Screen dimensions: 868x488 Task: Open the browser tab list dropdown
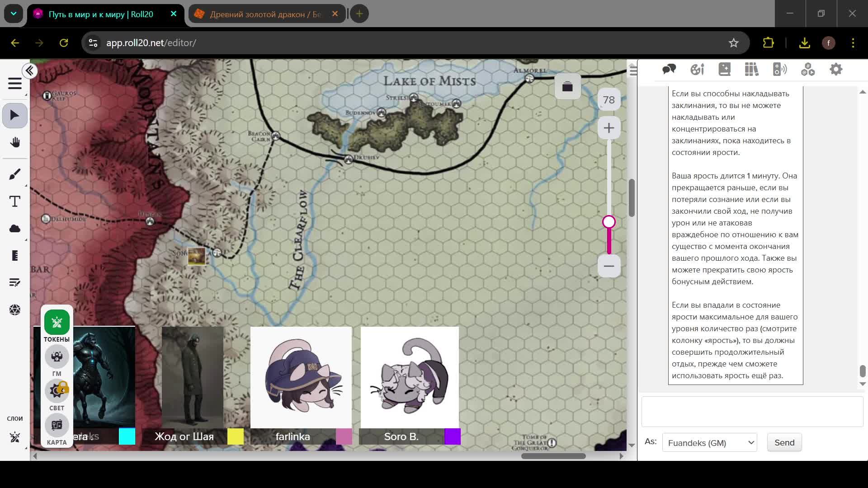[14, 14]
